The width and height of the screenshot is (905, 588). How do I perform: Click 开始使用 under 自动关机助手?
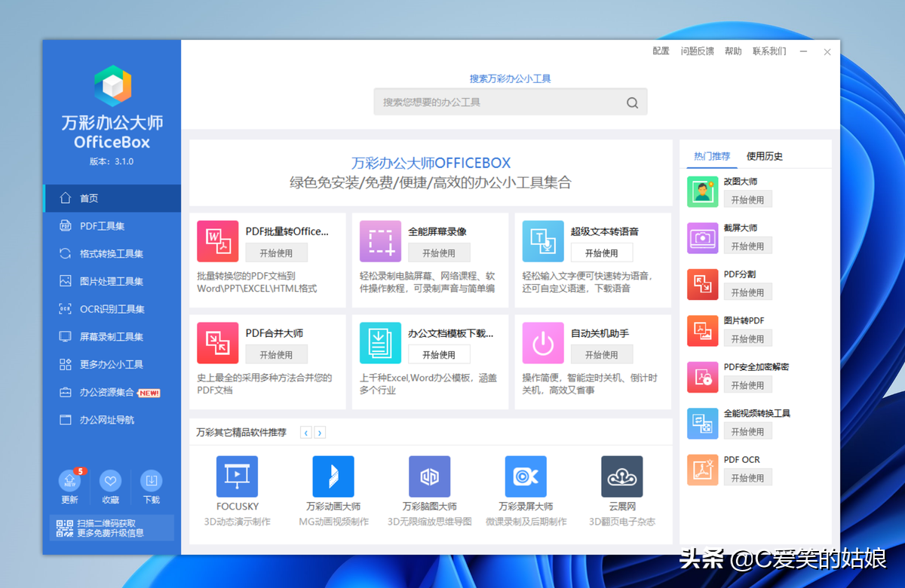click(x=602, y=354)
